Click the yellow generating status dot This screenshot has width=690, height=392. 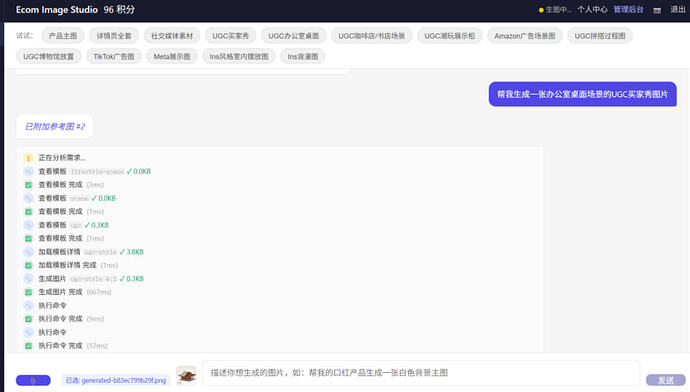tap(541, 10)
